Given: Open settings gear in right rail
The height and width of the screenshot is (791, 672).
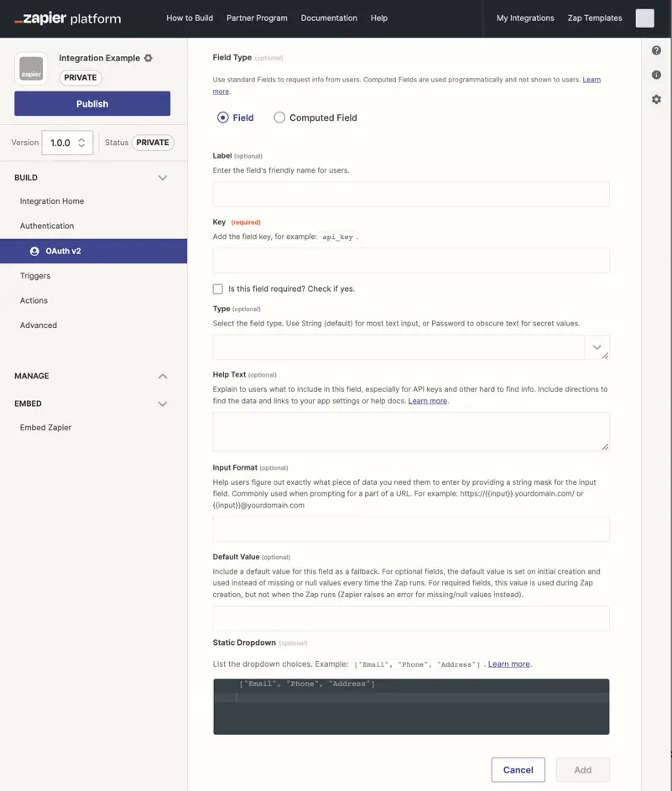Looking at the screenshot, I should click(656, 99).
